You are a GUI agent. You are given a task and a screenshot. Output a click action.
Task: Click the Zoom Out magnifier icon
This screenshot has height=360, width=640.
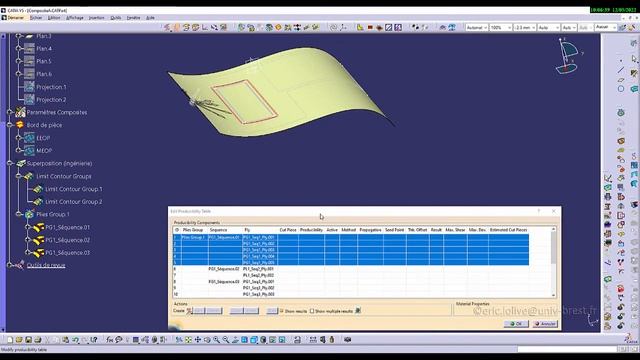pos(226,340)
